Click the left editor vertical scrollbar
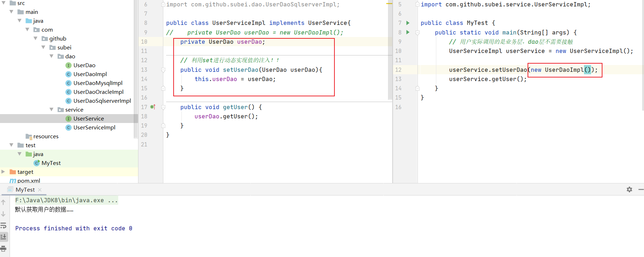 (x=390, y=53)
